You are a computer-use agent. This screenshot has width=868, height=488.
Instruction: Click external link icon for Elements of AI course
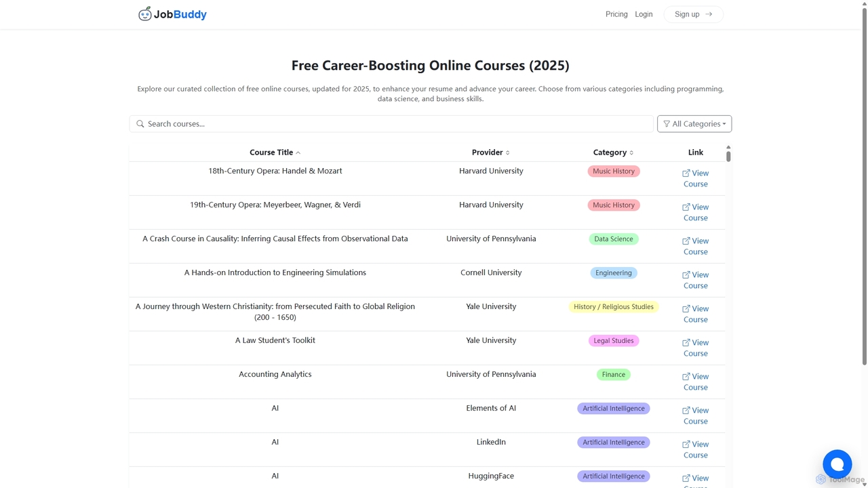point(686,411)
